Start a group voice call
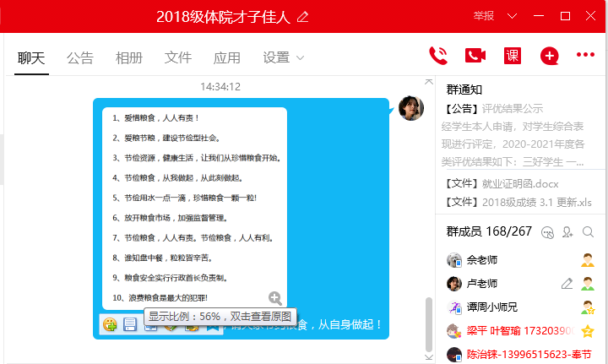The height and width of the screenshot is (364, 608). pos(437,56)
